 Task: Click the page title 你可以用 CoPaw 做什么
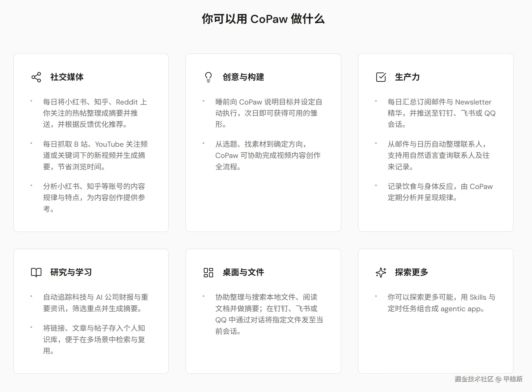(263, 19)
